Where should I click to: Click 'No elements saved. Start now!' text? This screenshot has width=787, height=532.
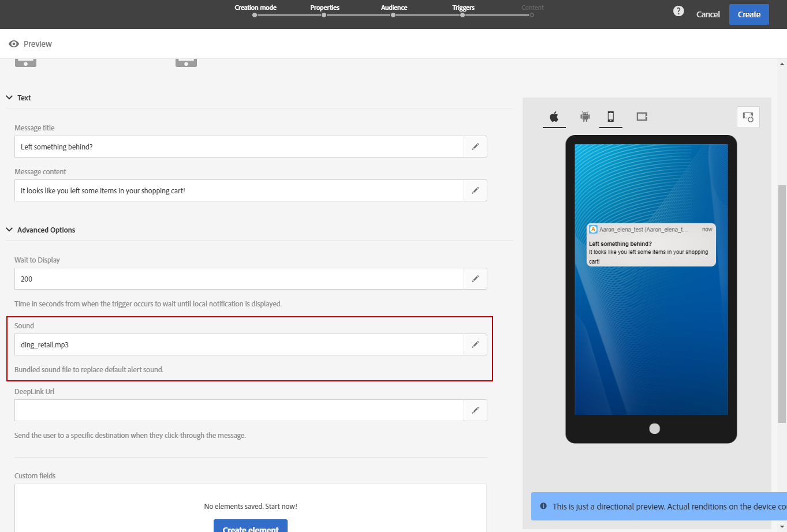click(251, 506)
